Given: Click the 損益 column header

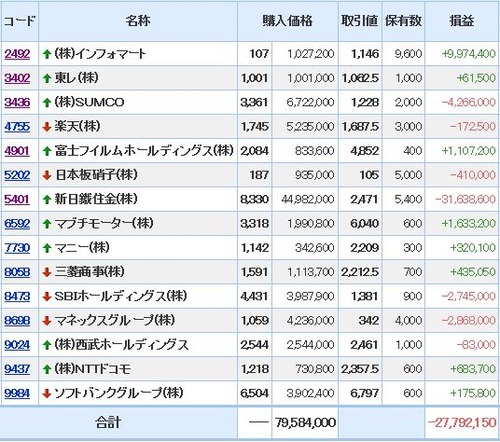Looking at the screenshot, I should pos(462,21).
